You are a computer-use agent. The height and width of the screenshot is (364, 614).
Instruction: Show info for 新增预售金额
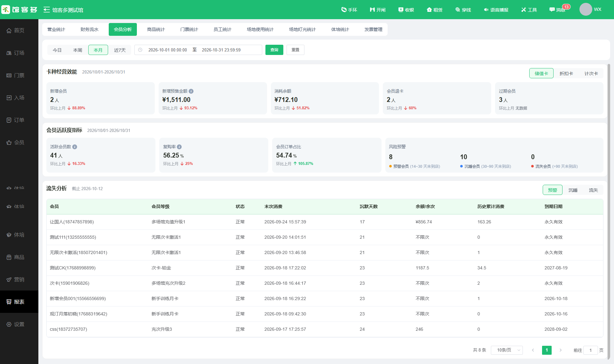point(191,91)
